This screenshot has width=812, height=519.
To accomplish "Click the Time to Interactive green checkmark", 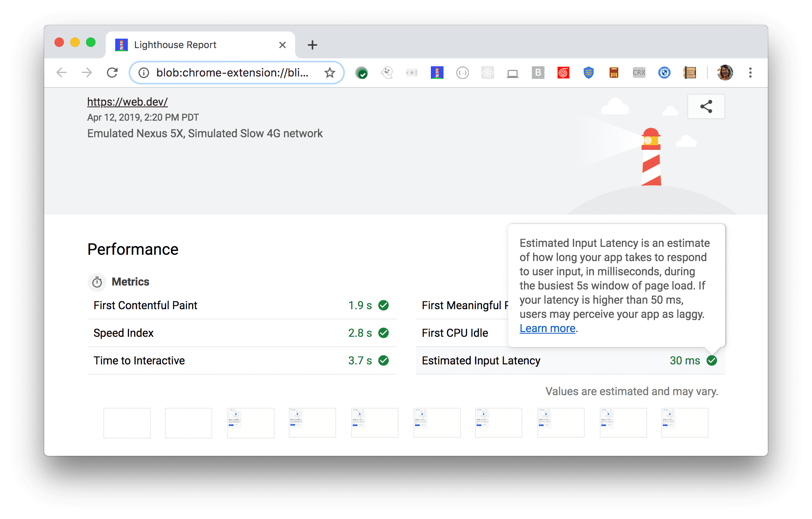I will [389, 360].
